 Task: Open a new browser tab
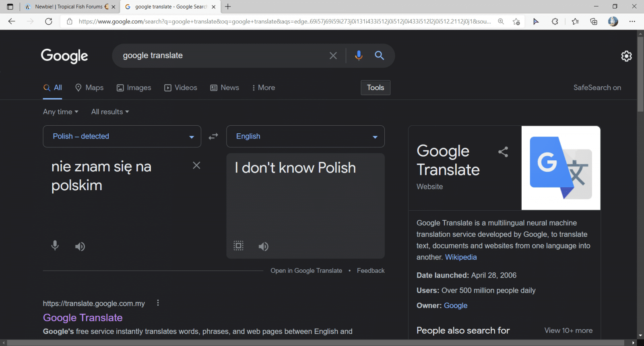click(228, 6)
